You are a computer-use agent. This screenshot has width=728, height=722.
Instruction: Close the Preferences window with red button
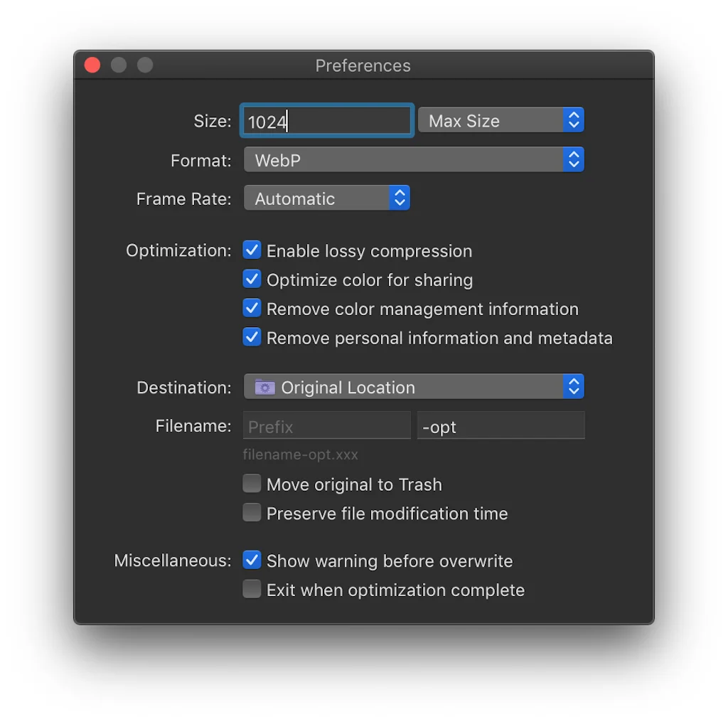click(92, 65)
